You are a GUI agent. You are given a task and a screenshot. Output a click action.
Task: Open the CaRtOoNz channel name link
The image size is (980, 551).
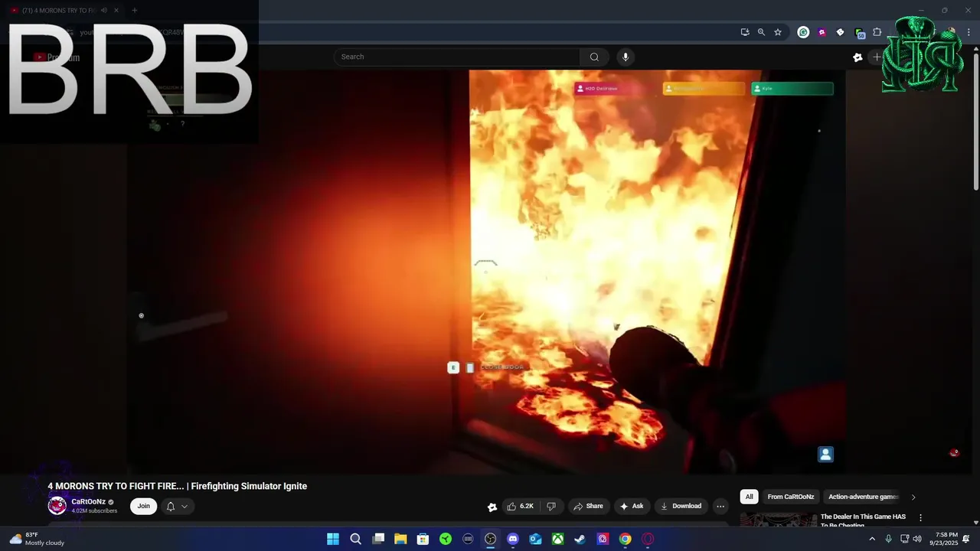coord(88,502)
